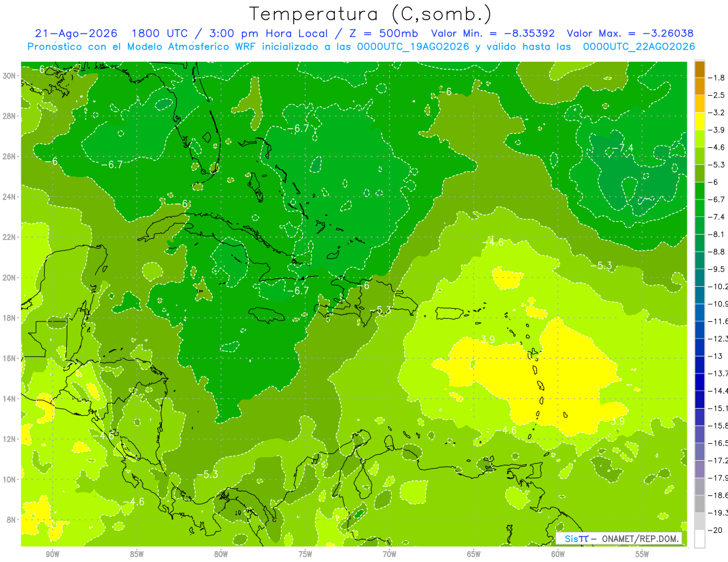
Task: Click the orange swatch between -1.8 and -2.5
Action: [699, 87]
